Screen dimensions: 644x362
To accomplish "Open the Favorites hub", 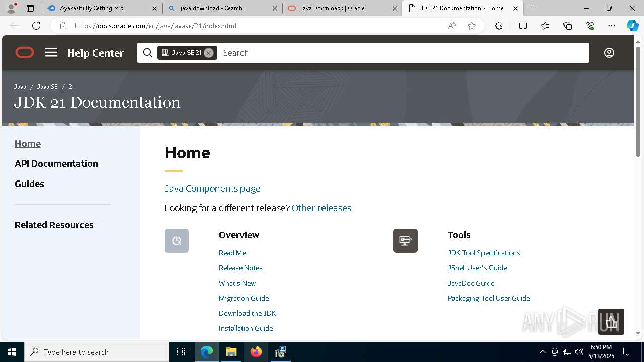I will [x=545, y=26].
